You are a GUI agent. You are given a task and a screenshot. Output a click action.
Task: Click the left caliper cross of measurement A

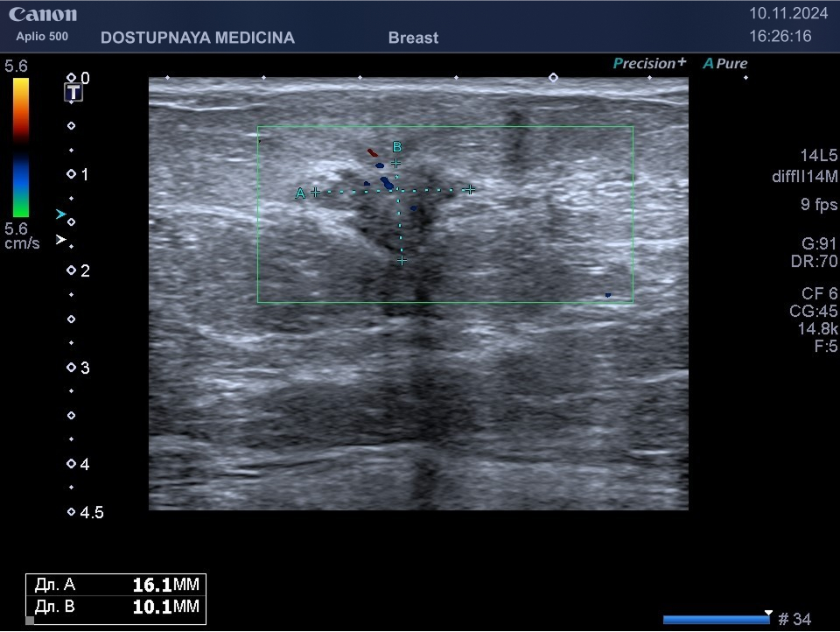[x=315, y=192]
